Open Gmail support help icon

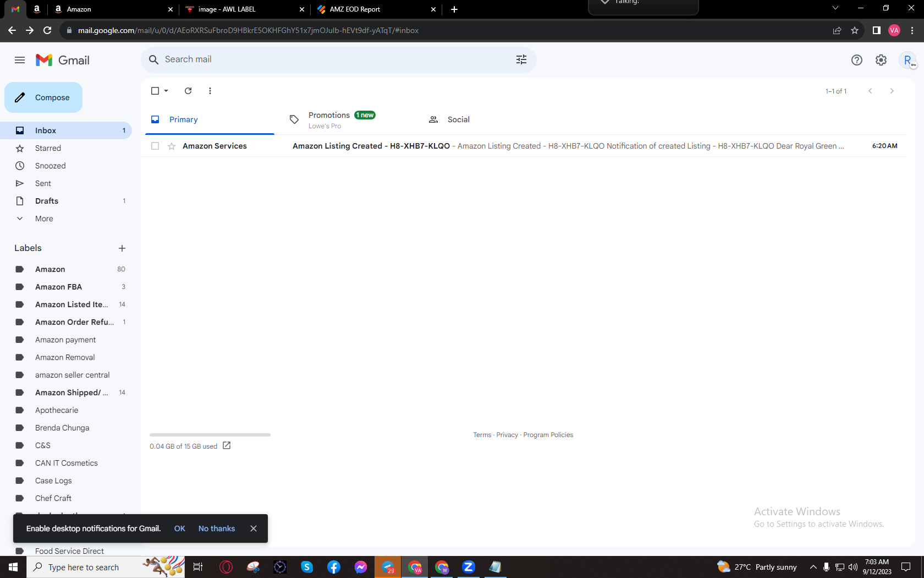click(857, 60)
